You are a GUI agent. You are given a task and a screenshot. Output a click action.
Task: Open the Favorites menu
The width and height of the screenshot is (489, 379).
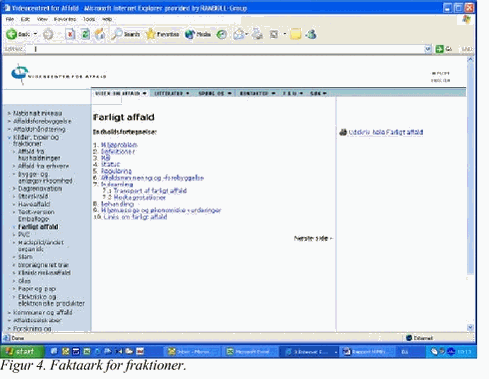(65, 19)
